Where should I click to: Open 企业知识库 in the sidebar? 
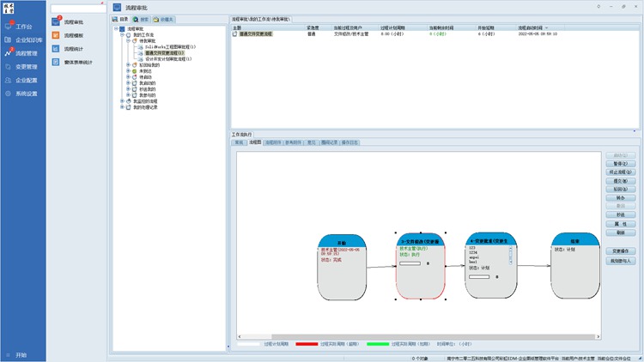coord(27,39)
